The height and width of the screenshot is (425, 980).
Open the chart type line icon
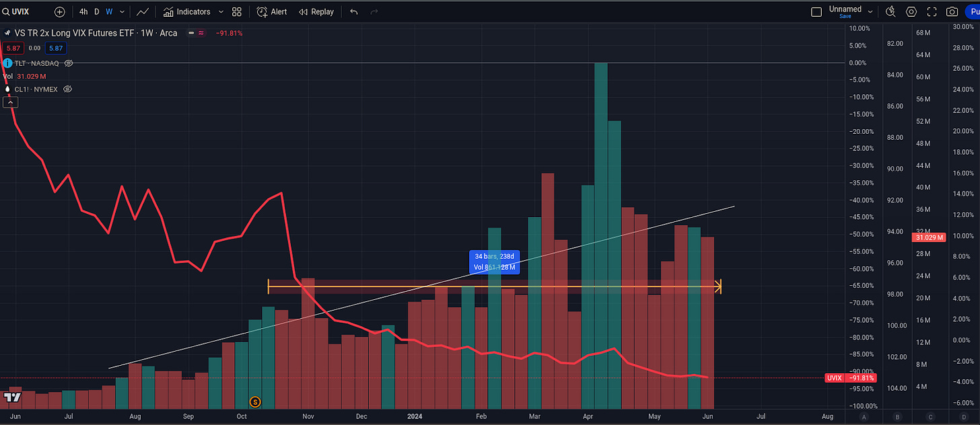pyautogui.click(x=143, y=11)
